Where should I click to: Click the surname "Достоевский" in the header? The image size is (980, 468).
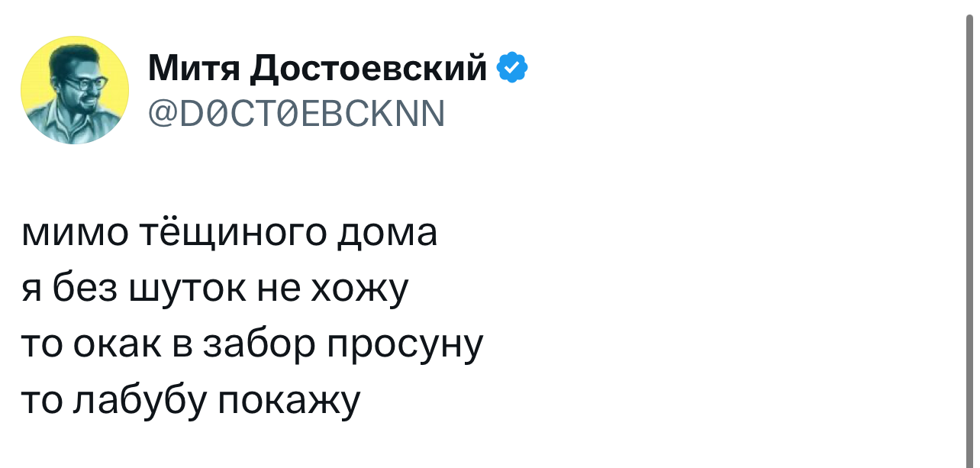pos(369,69)
